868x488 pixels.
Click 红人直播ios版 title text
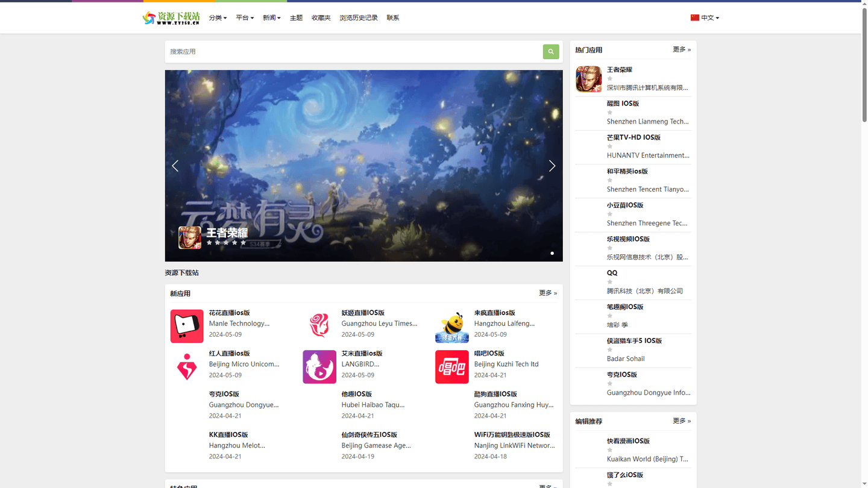(x=230, y=354)
